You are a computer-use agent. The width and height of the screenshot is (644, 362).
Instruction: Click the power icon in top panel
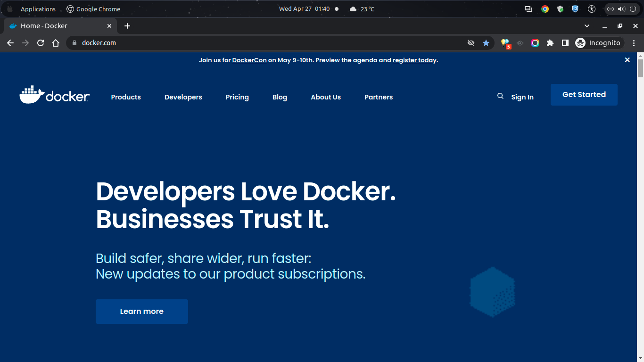[x=633, y=9]
